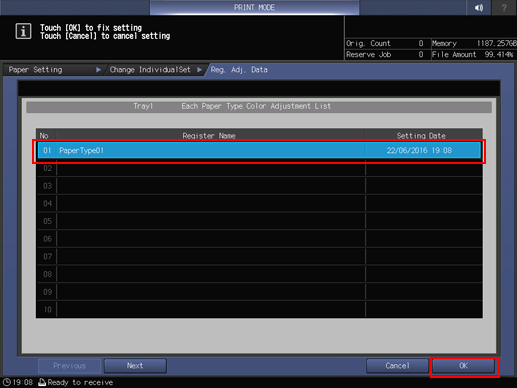
Task: Click the Orig. Count value
Action: (x=421, y=43)
